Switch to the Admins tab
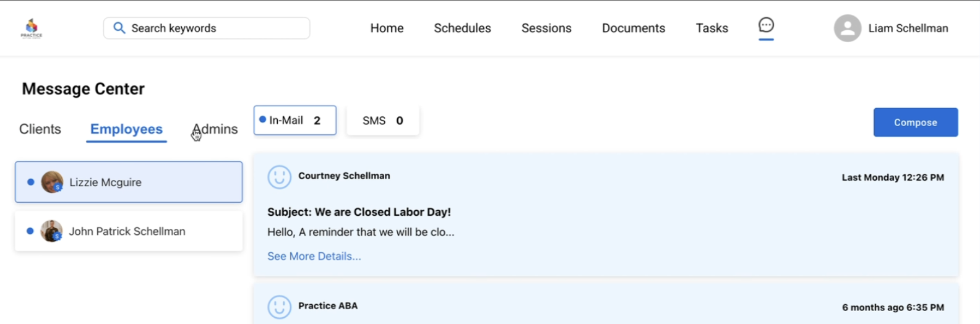Viewport: 980px width, 324px height. (x=215, y=129)
